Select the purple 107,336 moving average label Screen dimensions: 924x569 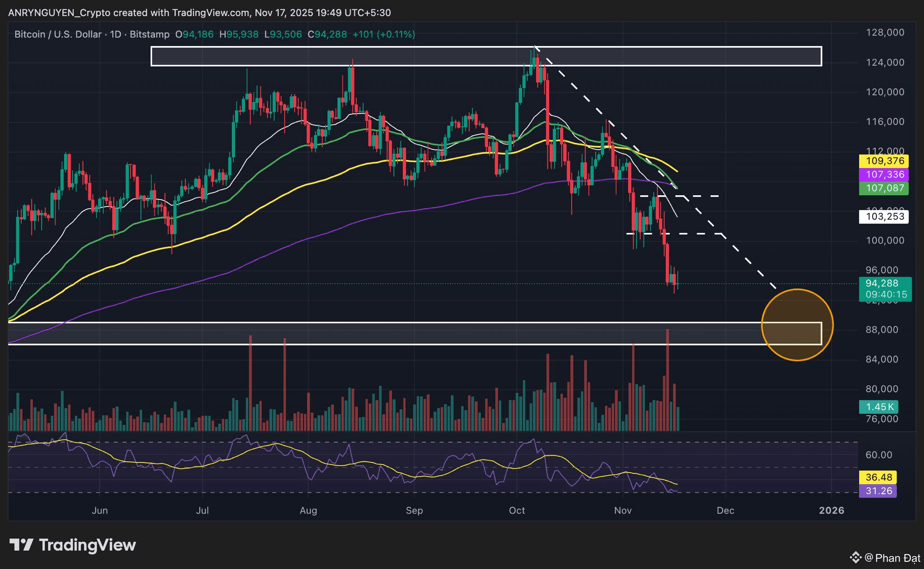click(884, 174)
